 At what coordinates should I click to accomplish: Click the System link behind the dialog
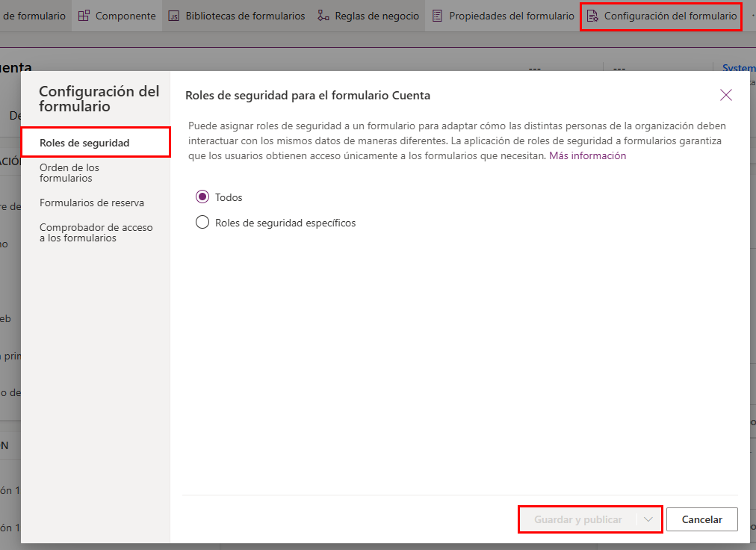[x=739, y=68]
